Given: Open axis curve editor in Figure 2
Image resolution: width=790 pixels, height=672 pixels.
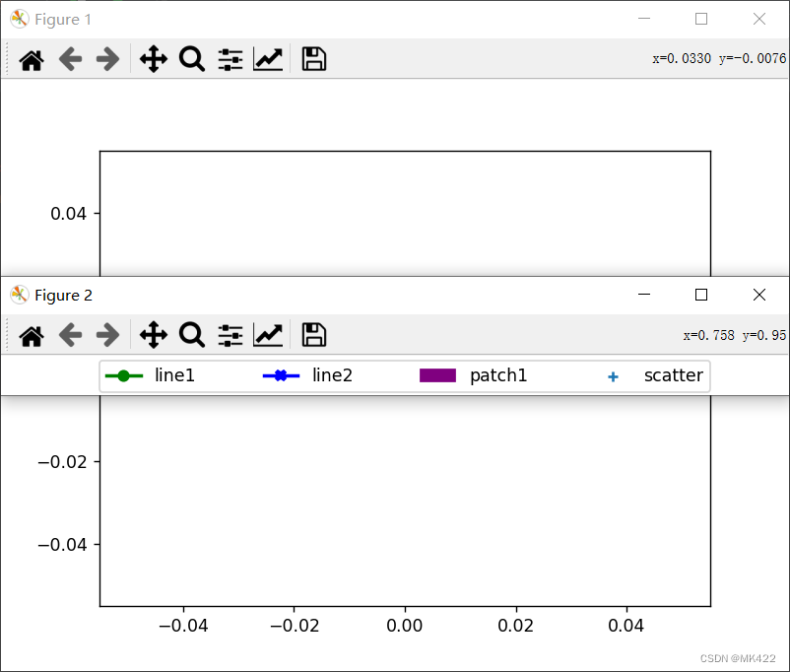Looking at the screenshot, I should tap(268, 335).
